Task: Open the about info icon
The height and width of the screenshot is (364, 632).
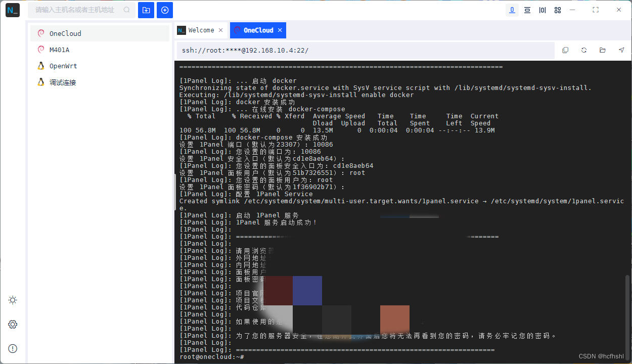Action: pos(13,348)
